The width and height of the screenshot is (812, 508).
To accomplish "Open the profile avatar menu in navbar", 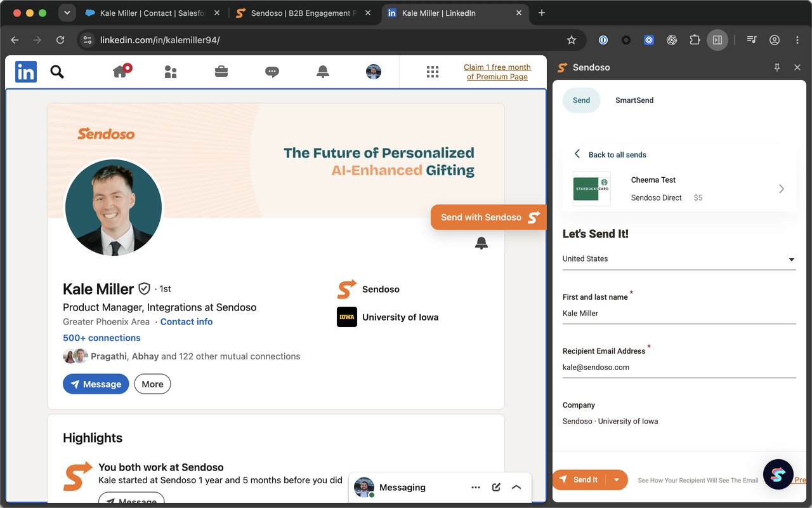I will [x=374, y=72].
